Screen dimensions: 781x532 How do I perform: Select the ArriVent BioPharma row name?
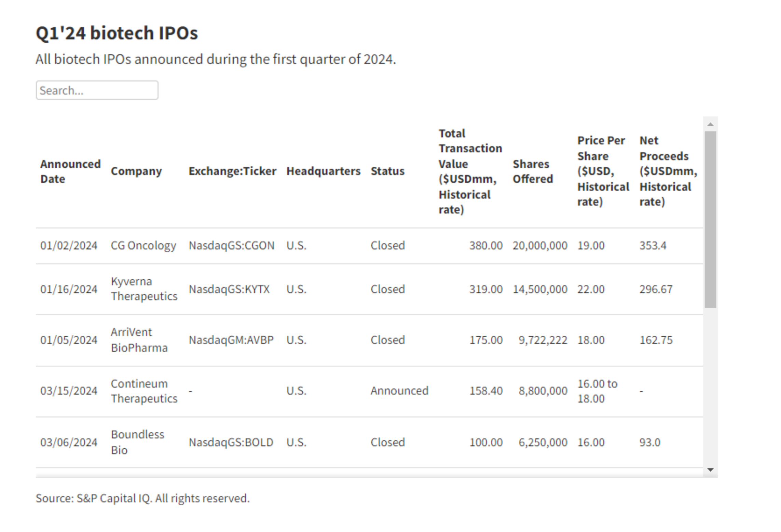(x=139, y=340)
